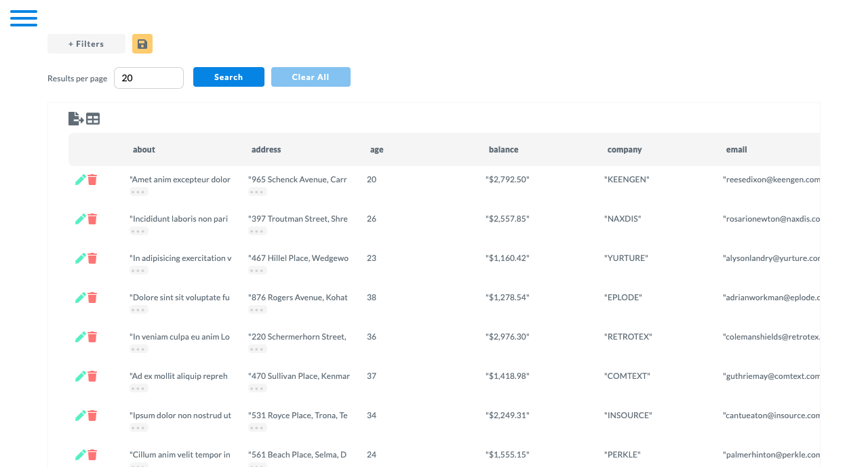Screen dimensions: 868x467
Task: Focus the Results per page input
Action: tap(149, 78)
